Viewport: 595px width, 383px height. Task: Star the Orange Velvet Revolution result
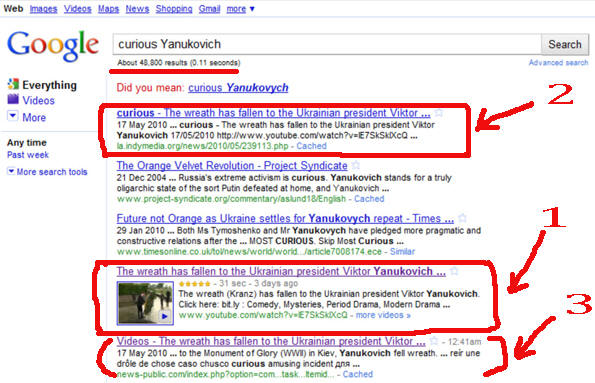(356, 165)
